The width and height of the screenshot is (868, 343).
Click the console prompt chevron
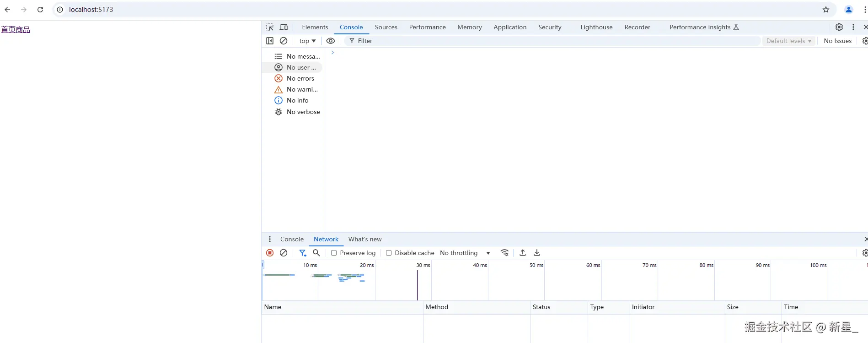click(x=332, y=53)
